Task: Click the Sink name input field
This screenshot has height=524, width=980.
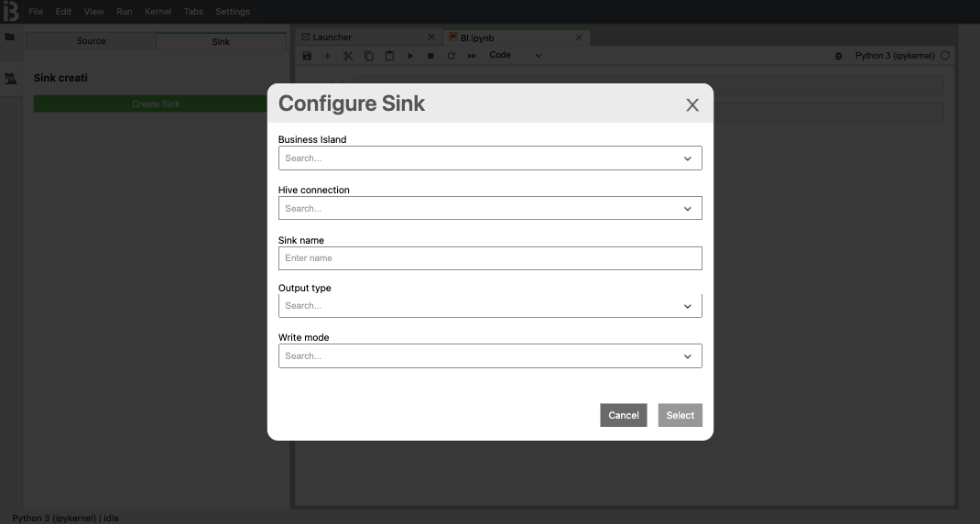Action: [x=490, y=258]
